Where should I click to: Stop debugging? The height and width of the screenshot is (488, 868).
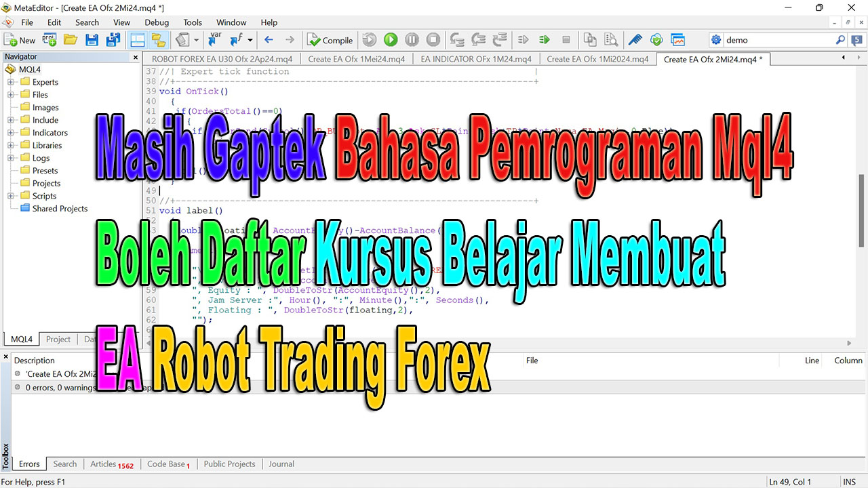tap(433, 40)
